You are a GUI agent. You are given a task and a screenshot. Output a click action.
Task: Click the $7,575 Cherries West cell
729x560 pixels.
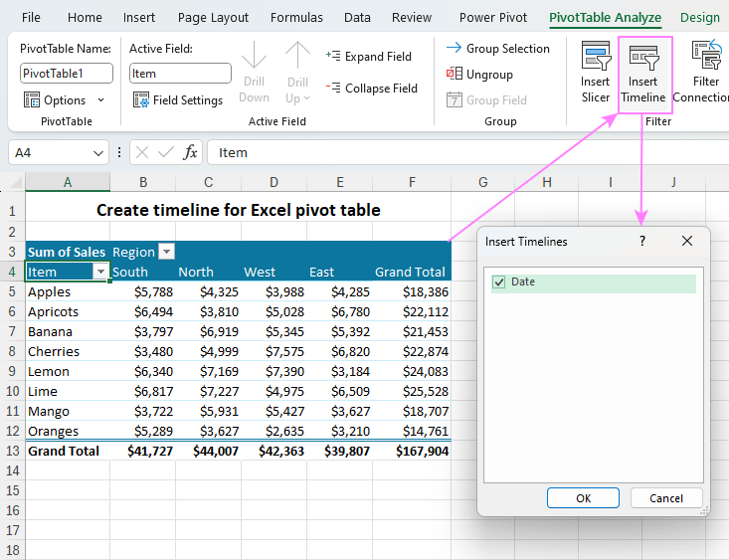tap(273, 351)
